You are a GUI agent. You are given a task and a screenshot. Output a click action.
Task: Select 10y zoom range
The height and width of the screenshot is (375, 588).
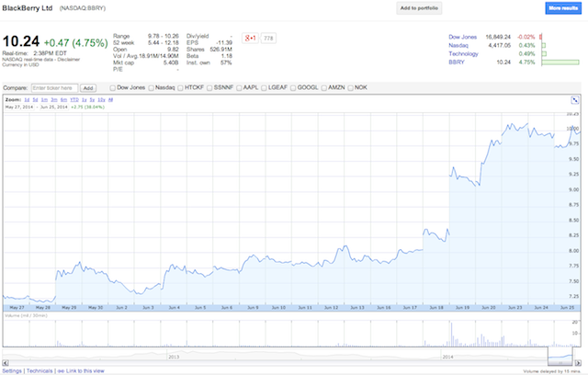[101, 100]
